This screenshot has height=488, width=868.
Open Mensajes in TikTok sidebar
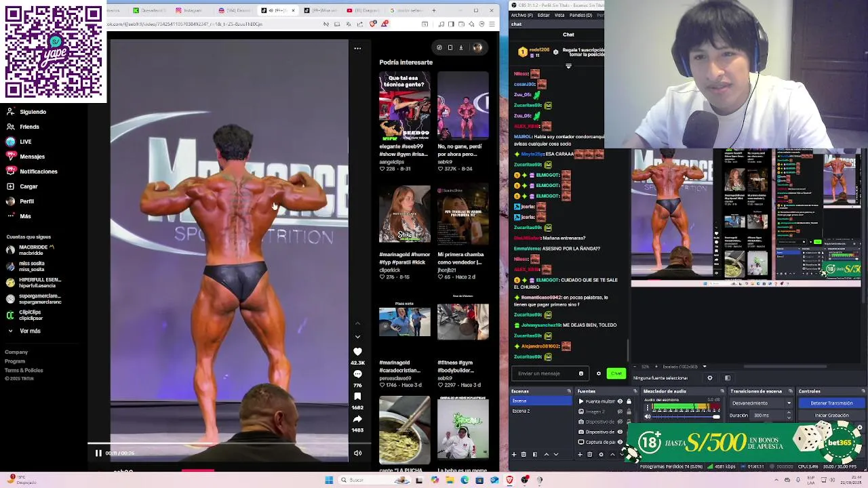click(26, 157)
